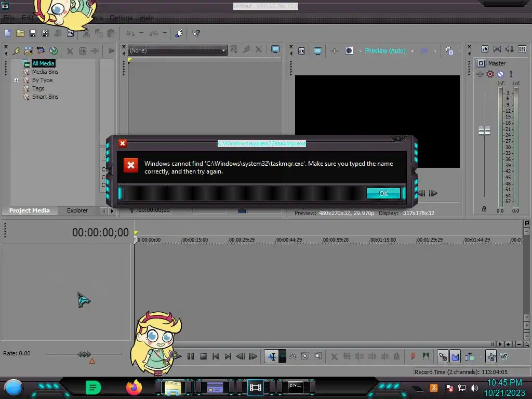Viewport: 532px width, 399px height.
Task: Insert a region with the green flags icon
Action: (x=426, y=356)
